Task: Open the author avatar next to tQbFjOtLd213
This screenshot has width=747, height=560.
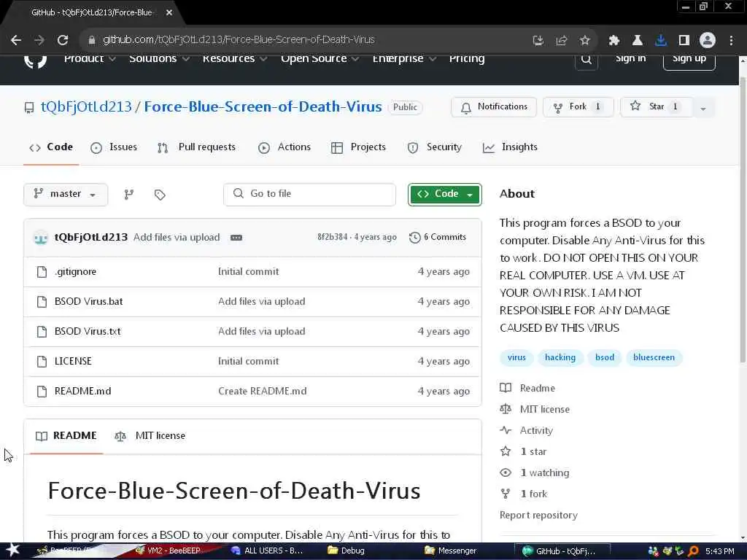Action: 41,237
